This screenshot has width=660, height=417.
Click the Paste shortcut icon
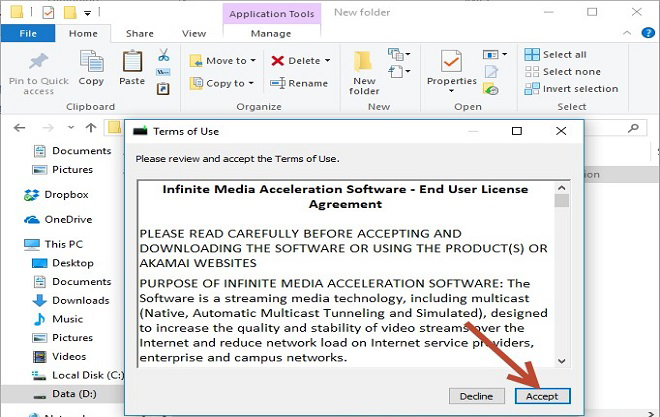tap(163, 89)
